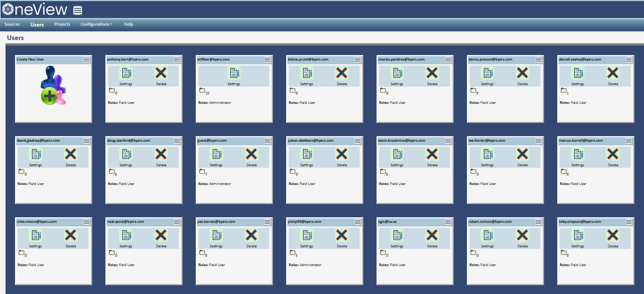Open card menu for darrell.sealey@byers.com
644x294 pixels.
click(629, 60)
